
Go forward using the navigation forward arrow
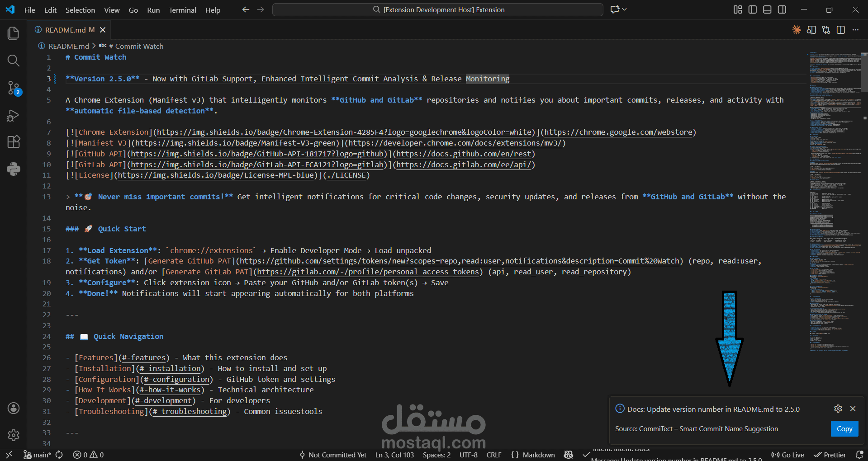pyautogui.click(x=261, y=9)
